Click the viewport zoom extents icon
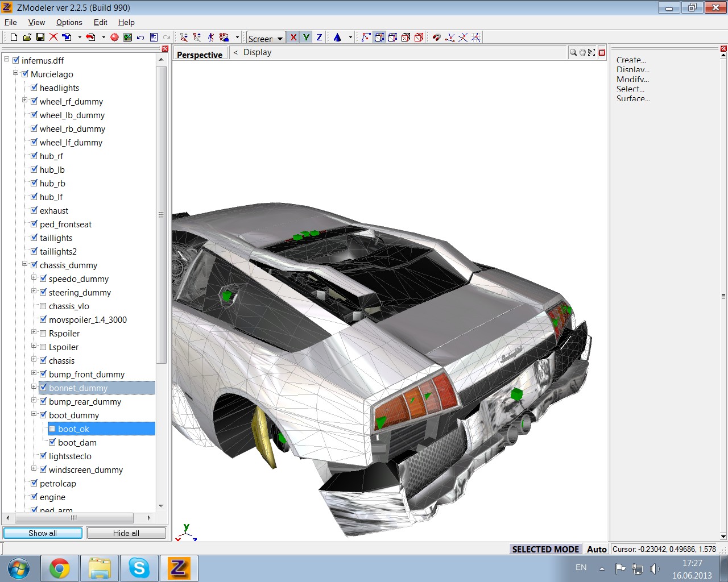 click(x=591, y=52)
